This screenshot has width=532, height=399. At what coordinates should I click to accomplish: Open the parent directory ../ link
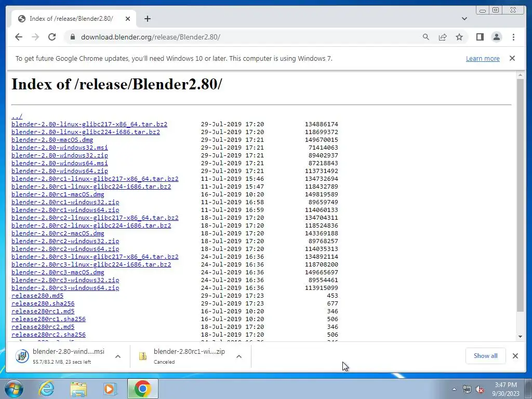(x=17, y=116)
